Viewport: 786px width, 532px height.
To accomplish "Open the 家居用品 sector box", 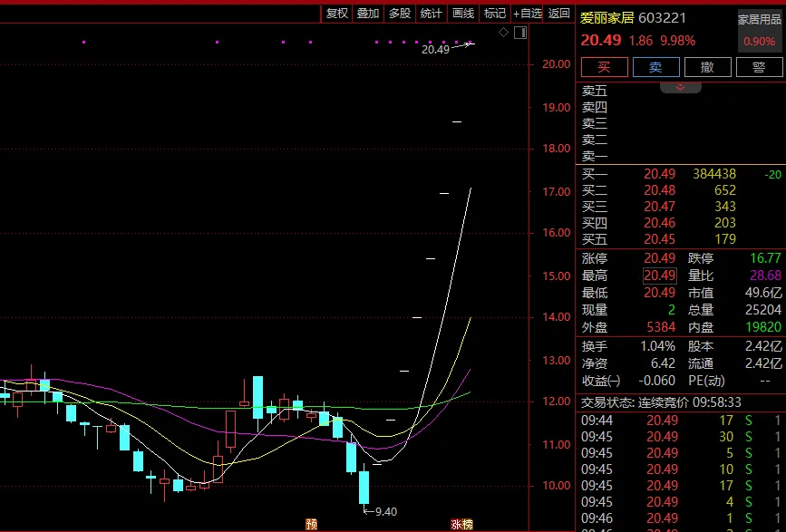I will (x=760, y=31).
